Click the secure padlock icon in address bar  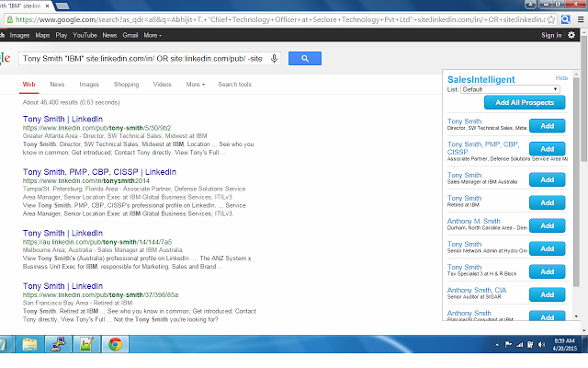pos(10,19)
